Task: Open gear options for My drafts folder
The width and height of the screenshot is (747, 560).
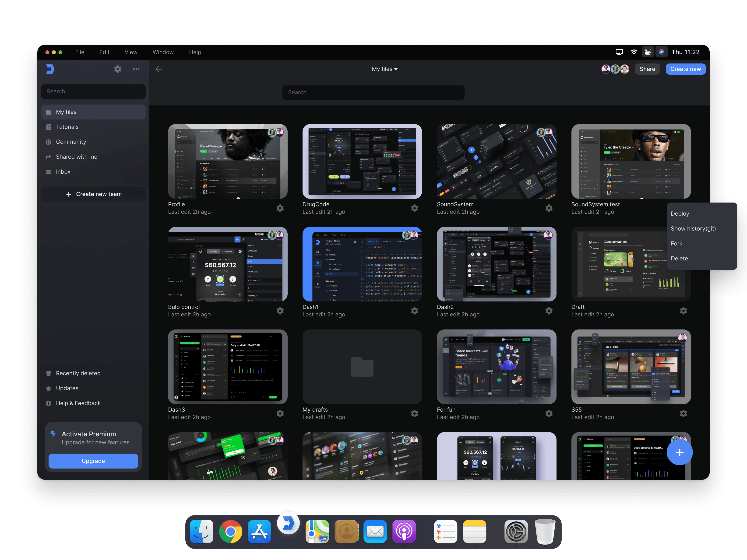Action: [414, 413]
